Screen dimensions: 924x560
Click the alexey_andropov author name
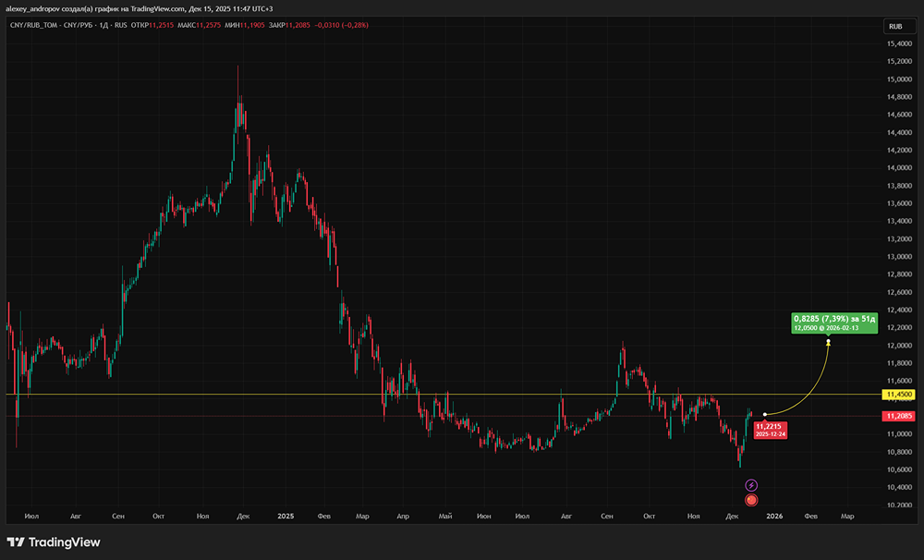coord(38,8)
